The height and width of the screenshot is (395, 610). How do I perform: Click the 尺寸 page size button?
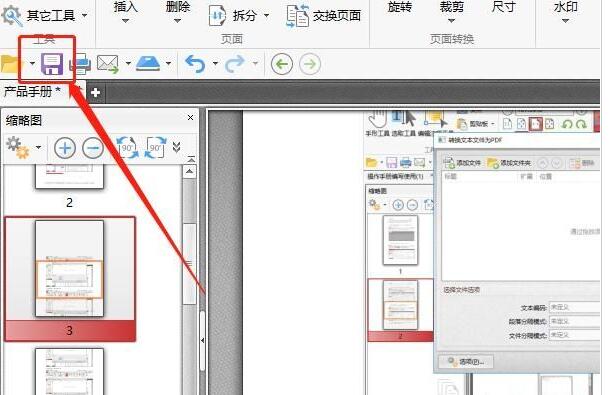click(x=503, y=7)
